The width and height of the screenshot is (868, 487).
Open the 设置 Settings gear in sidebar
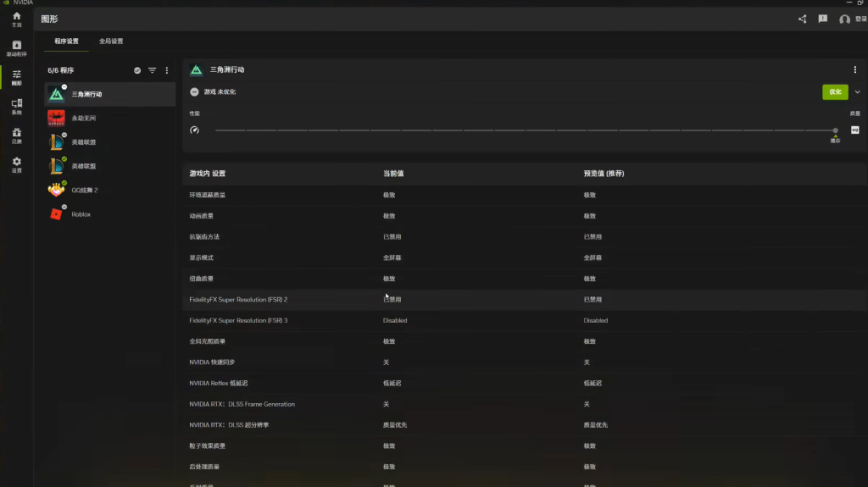tap(17, 164)
